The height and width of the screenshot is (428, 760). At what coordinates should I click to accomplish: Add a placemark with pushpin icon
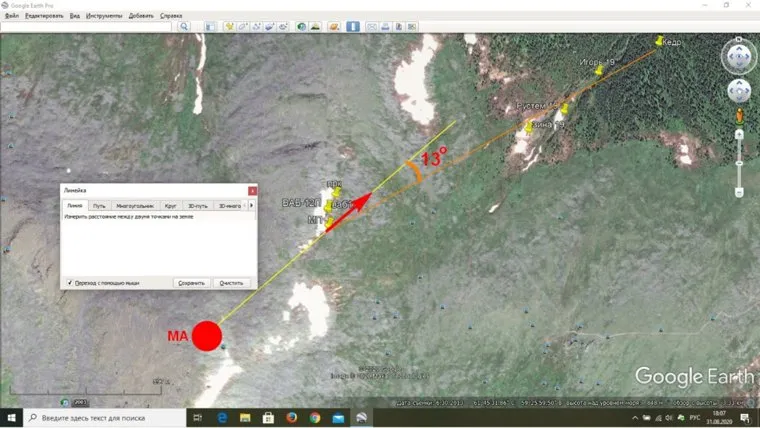(230, 26)
